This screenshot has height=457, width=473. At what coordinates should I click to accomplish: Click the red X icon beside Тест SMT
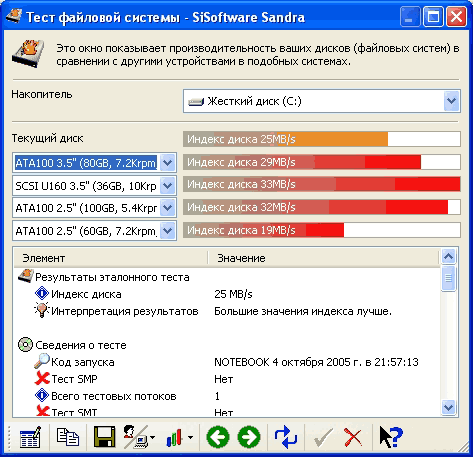coord(43,411)
